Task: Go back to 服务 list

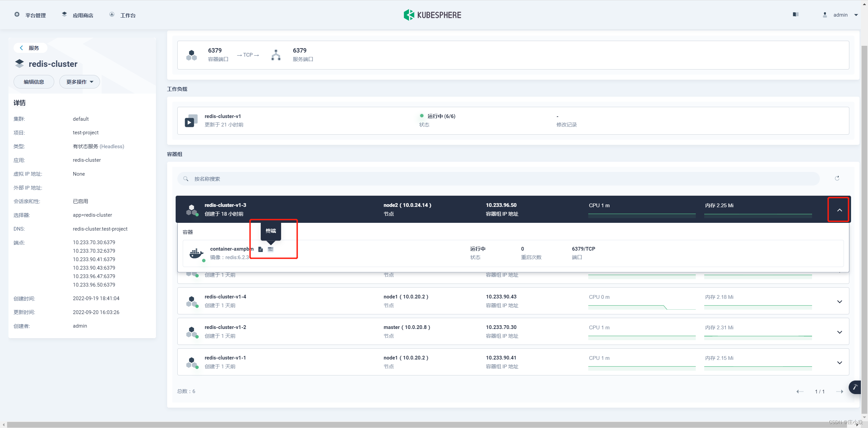Action: pos(30,48)
